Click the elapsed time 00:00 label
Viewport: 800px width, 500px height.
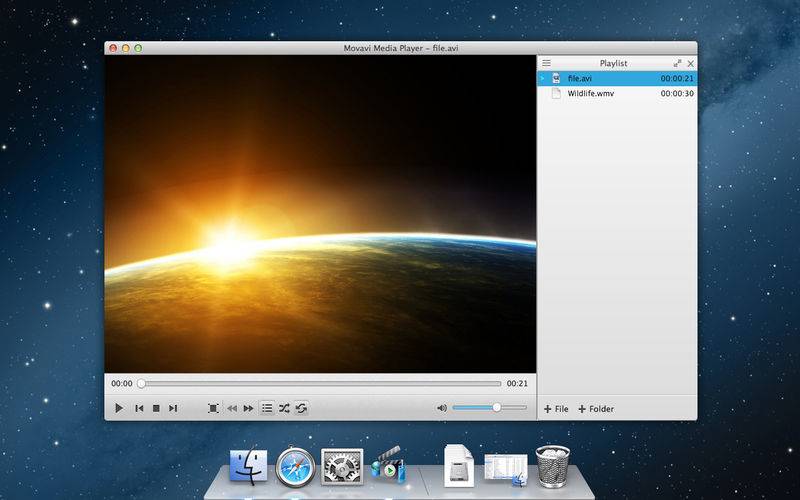[x=122, y=383]
